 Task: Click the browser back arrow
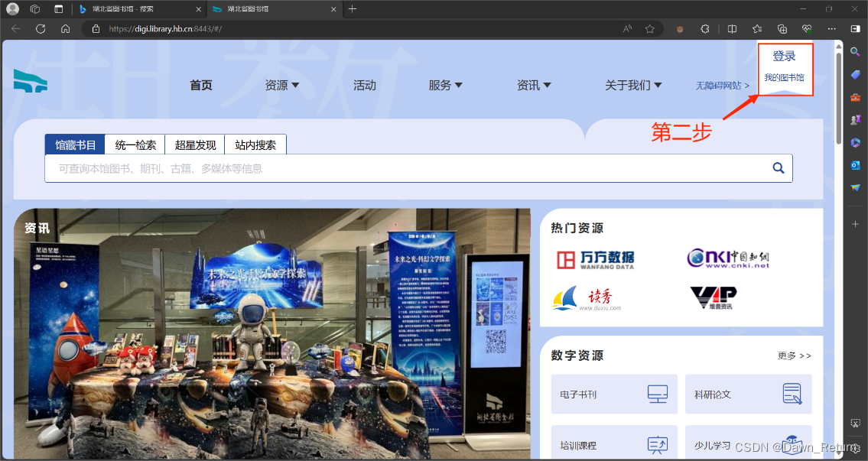tap(15, 29)
